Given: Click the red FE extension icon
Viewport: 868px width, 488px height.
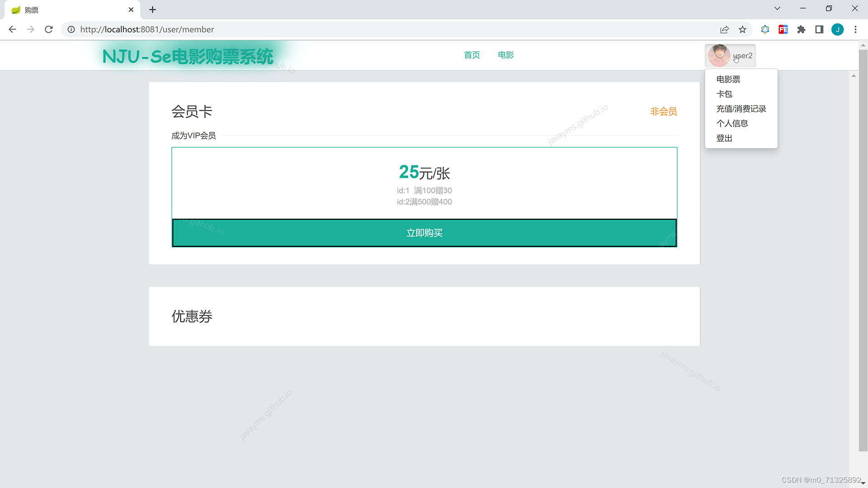Looking at the screenshot, I should (x=783, y=29).
